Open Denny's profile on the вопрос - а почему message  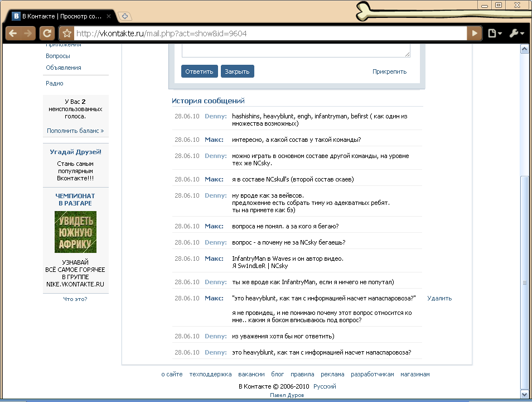(215, 242)
